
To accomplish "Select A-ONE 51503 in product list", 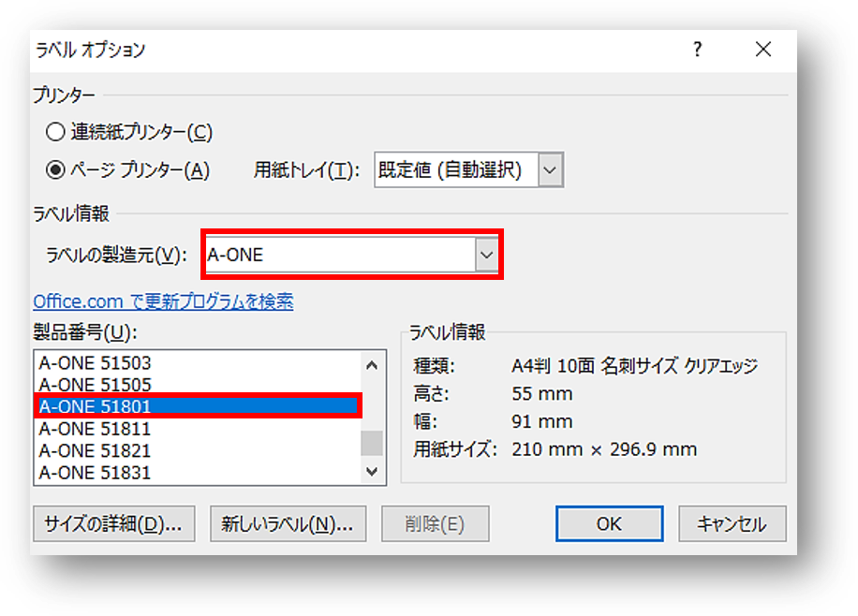I will (x=198, y=363).
